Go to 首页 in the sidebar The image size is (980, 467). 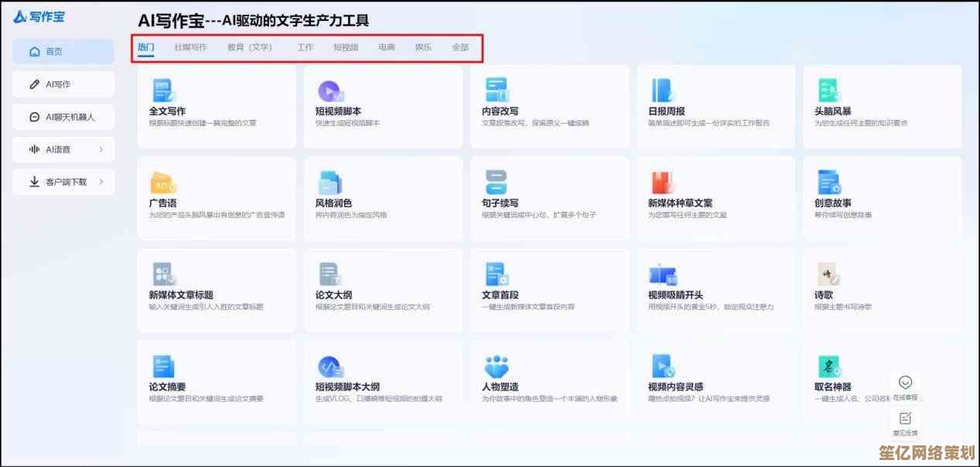(63, 52)
